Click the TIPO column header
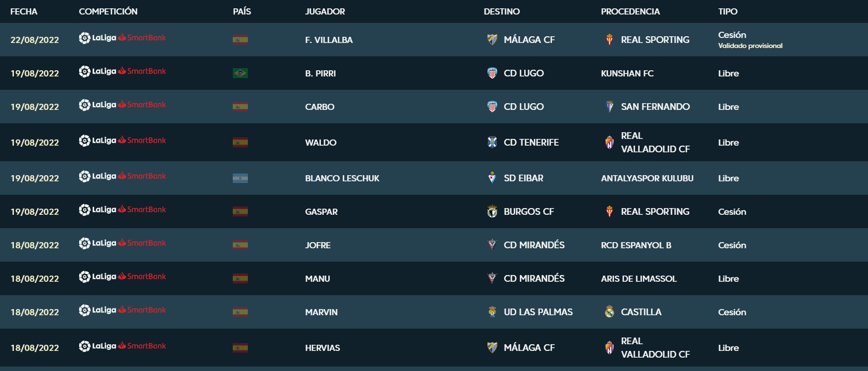This screenshot has width=868, height=371. click(727, 11)
